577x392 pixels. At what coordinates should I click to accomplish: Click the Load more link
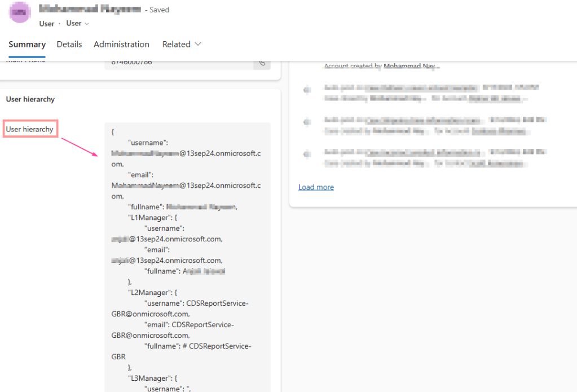pos(316,187)
